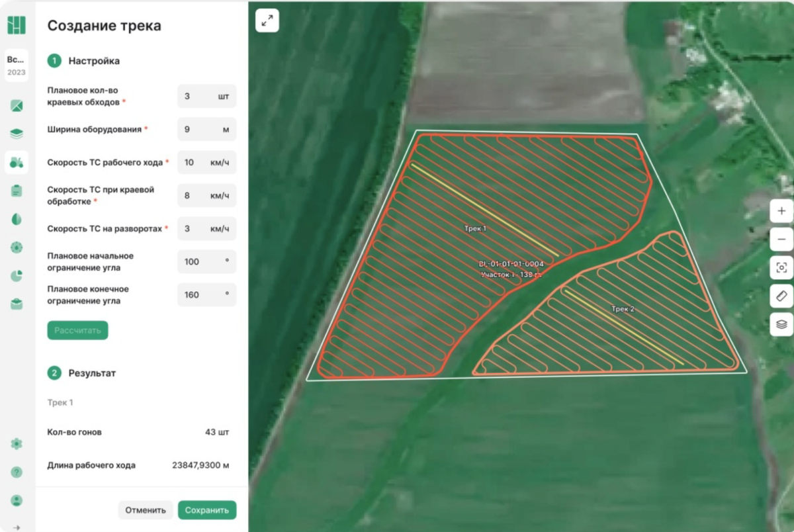The width and height of the screenshot is (794, 532).
Task: Toggle fullscreen map expand button
Action: tap(267, 21)
